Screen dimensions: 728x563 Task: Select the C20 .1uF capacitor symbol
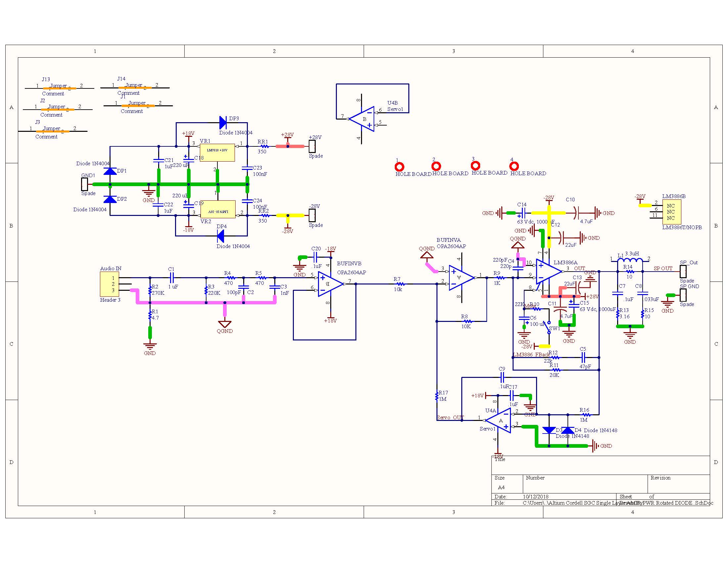click(315, 257)
